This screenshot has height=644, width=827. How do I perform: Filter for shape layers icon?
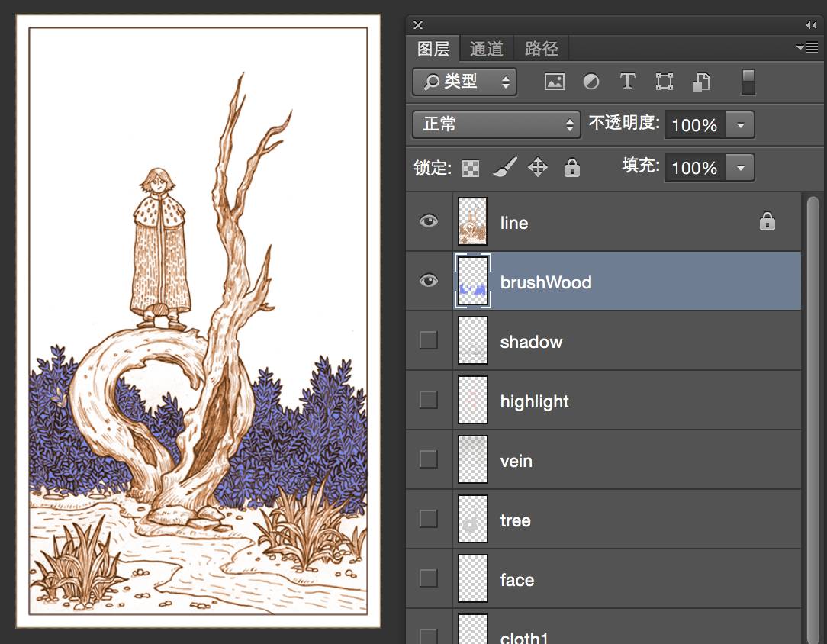(664, 82)
